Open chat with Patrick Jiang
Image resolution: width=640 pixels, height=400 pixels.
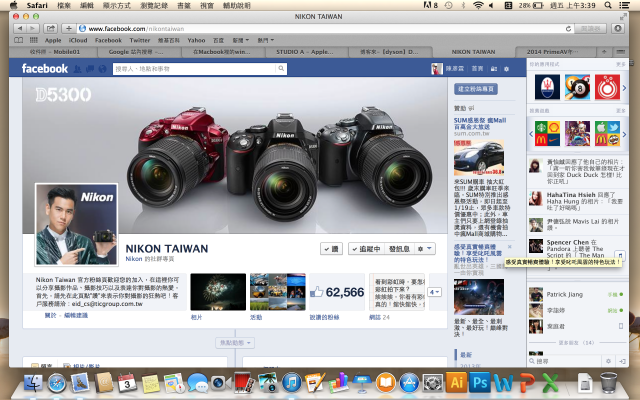click(578, 294)
